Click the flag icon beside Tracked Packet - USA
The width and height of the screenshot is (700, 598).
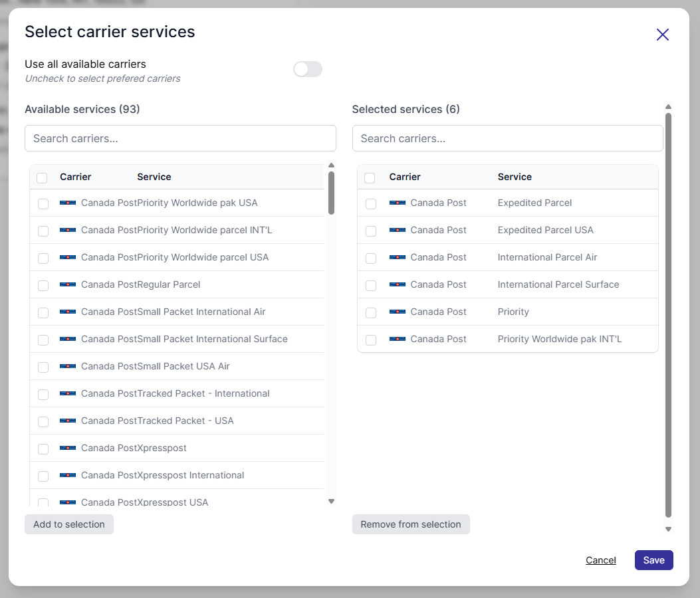click(x=68, y=421)
